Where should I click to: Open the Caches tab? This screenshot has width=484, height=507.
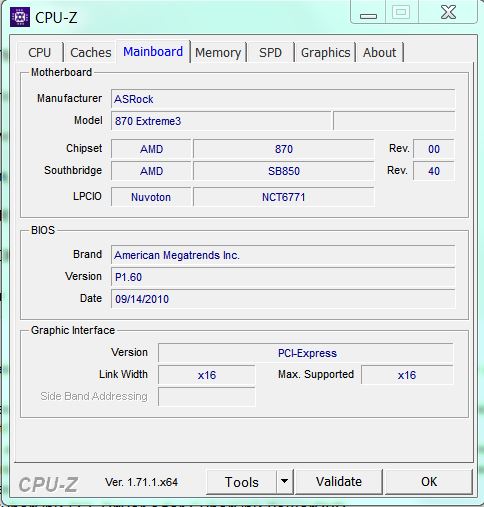(x=91, y=52)
